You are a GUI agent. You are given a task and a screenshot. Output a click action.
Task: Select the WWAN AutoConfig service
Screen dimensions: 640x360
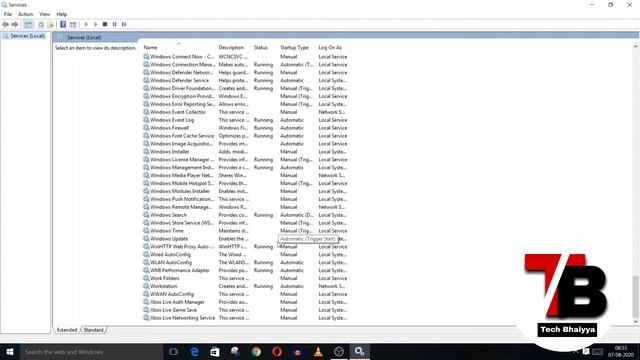point(245,294)
